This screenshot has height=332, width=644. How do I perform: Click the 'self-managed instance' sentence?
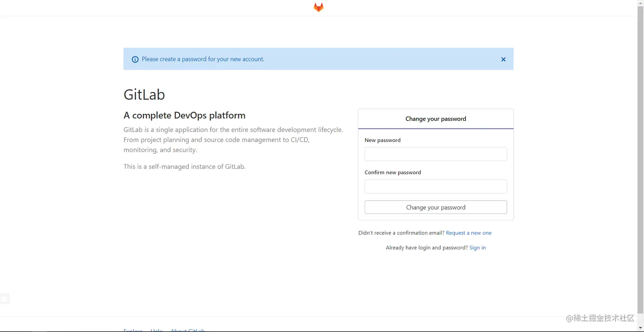(x=184, y=167)
